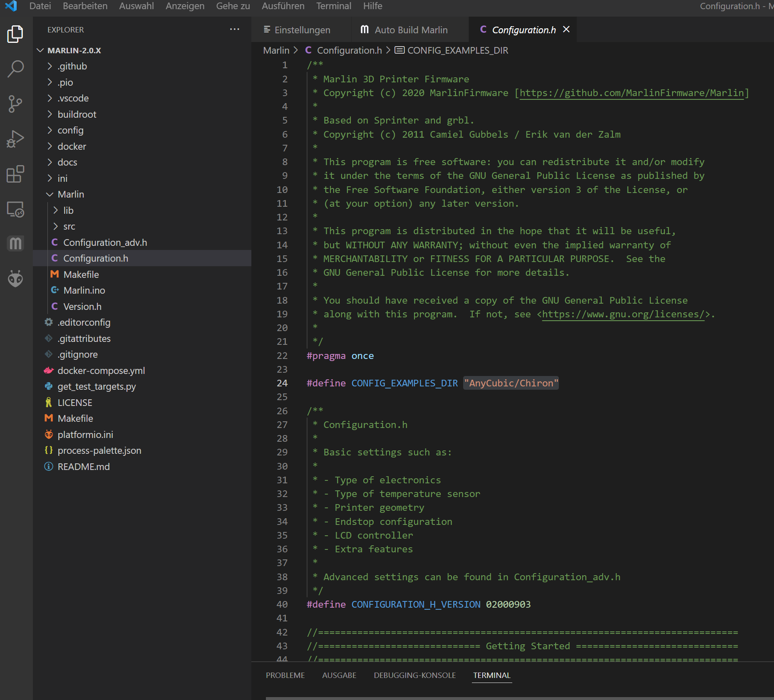Open platformio.ini in the file tree
The width and height of the screenshot is (774, 700).
(85, 435)
